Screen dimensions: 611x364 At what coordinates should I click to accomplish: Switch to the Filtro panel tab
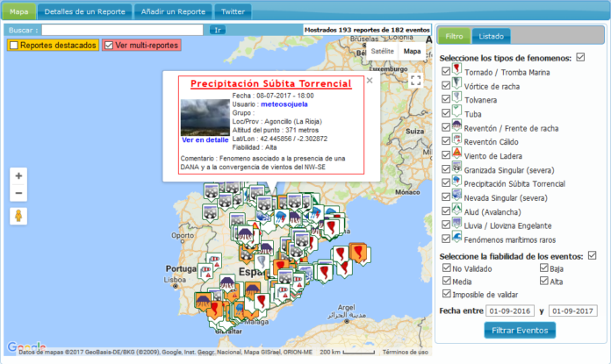[x=454, y=36]
